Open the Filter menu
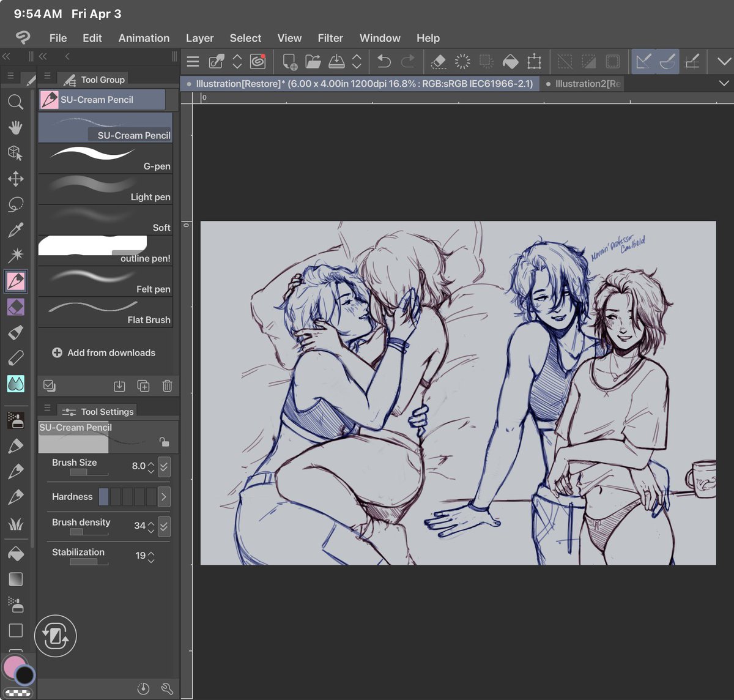734x700 pixels. point(330,38)
